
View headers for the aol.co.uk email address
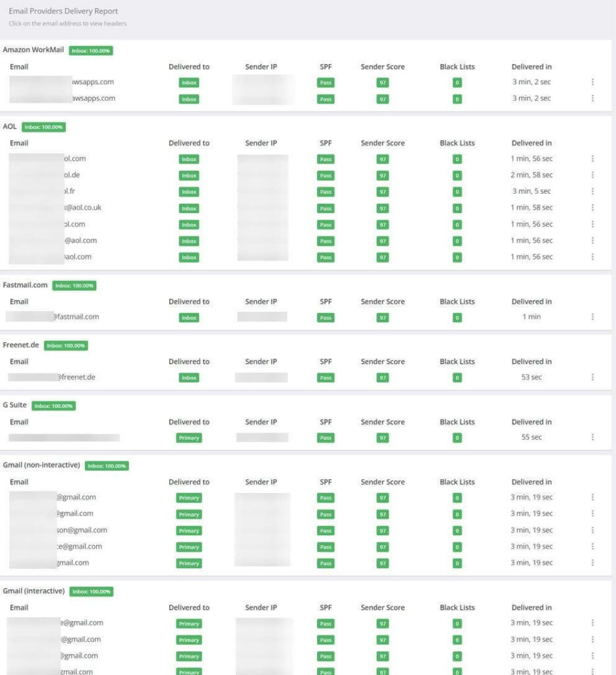click(83, 208)
